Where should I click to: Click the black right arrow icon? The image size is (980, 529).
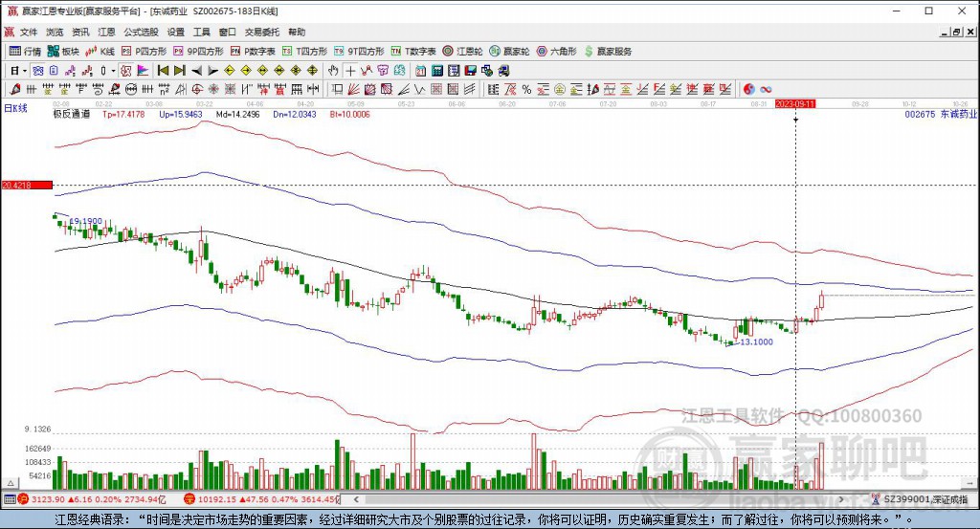click(x=213, y=71)
